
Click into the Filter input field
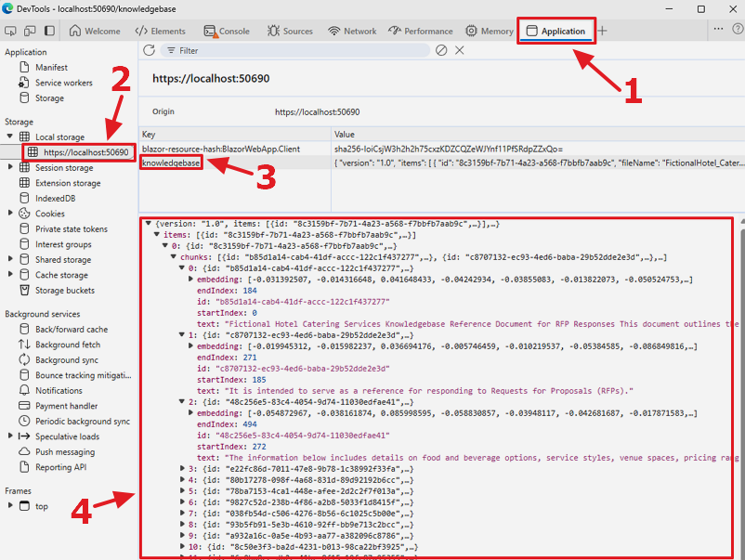[294, 50]
